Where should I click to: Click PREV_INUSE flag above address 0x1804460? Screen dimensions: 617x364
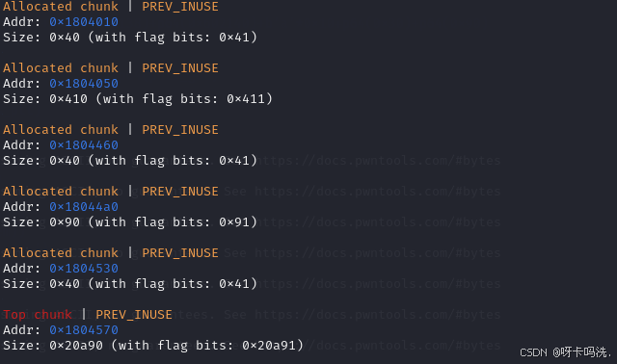point(180,130)
